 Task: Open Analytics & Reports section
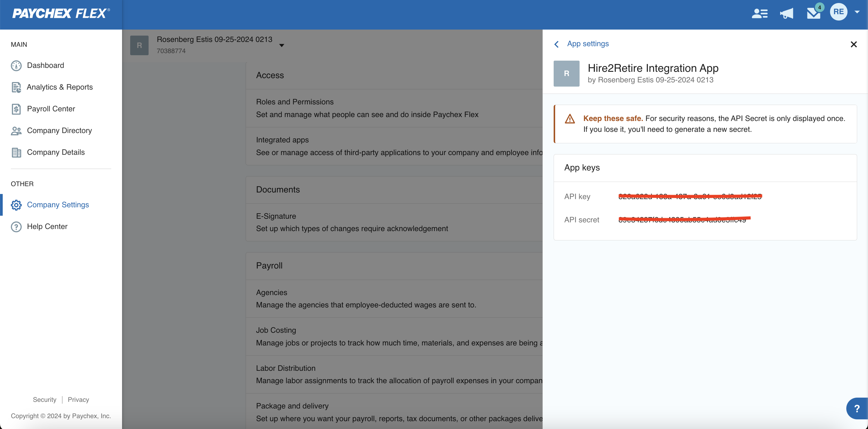[60, 87]
